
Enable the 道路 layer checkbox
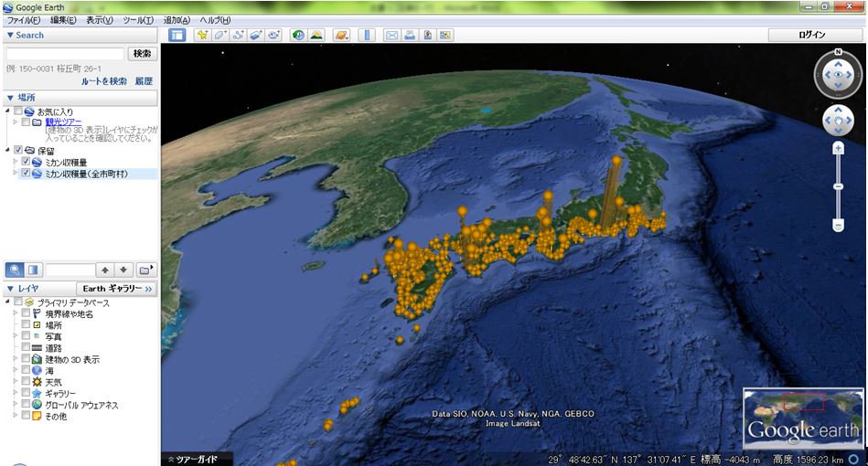coord(26,347)
